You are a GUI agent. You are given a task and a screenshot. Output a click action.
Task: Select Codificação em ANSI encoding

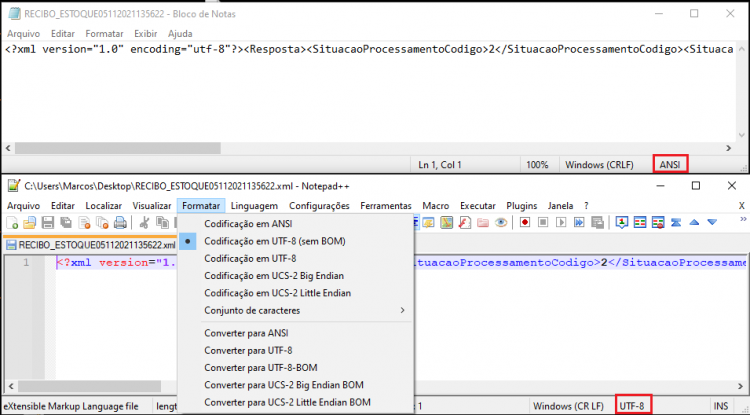(294, 223)
